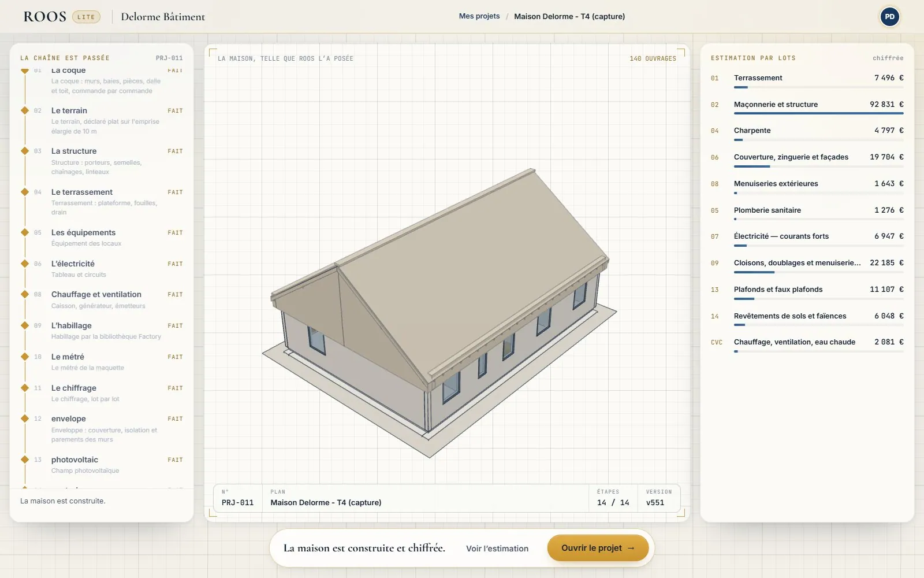The image size is (924, 578).
Task: Click the chiffrée header label
Action: [888, 58]
